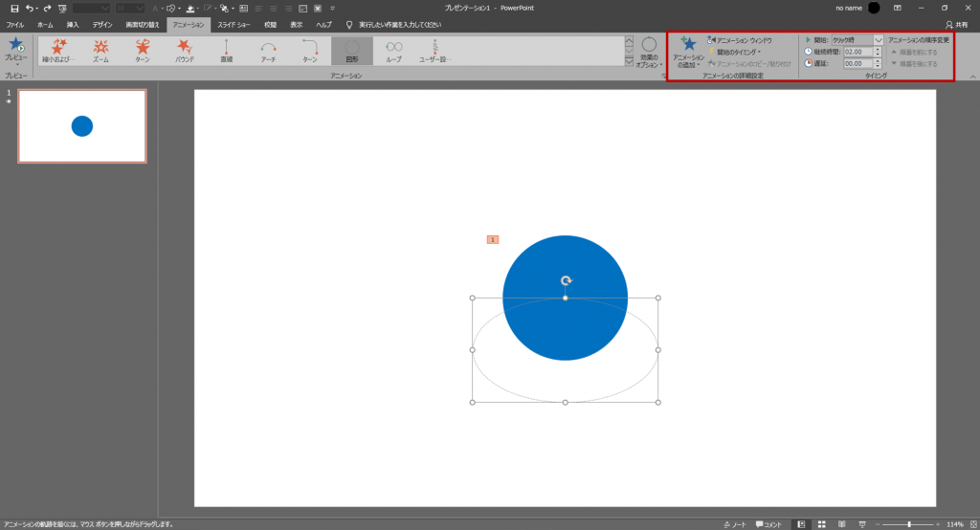Click アニメーションのコピー/貼り付け painter
This screenshot has width=980, height=530.
(749, 64)
